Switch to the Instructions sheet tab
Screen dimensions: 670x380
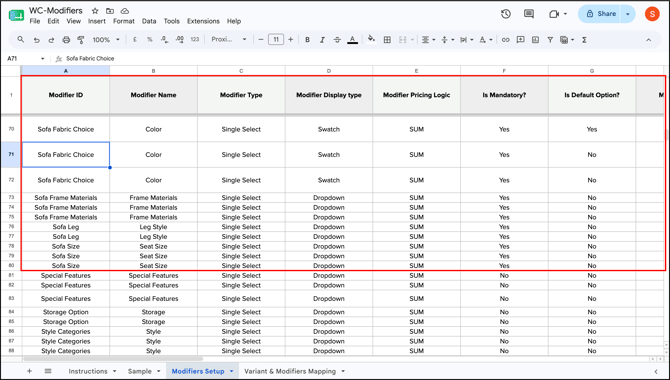pyautogui.click(x=88, y=371)
